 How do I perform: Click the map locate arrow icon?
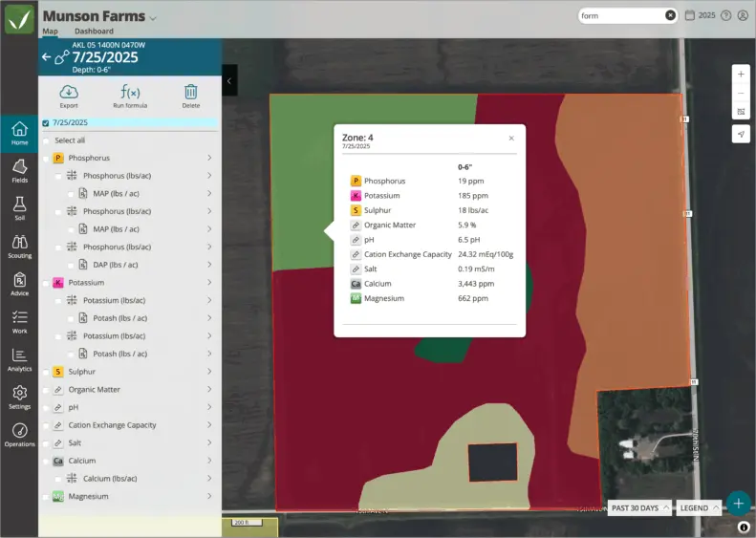741,133
